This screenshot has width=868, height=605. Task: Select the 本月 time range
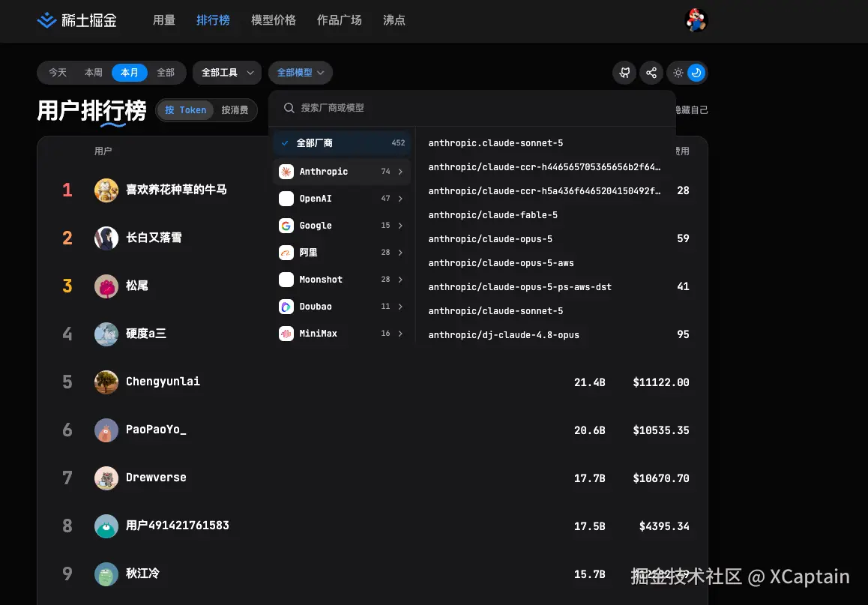(130, 73)
